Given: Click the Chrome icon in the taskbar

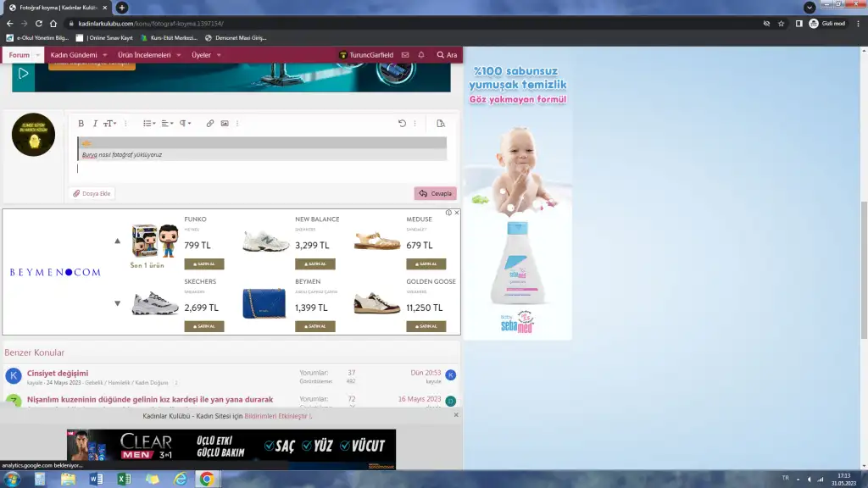Looking at the screenshot, I should 207,480.
